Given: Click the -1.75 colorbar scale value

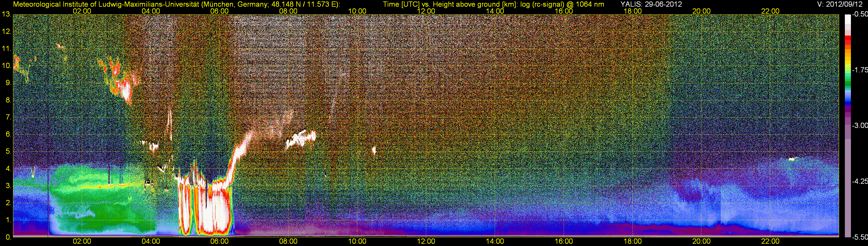Looking at the screenshot, I should point(860,70).
